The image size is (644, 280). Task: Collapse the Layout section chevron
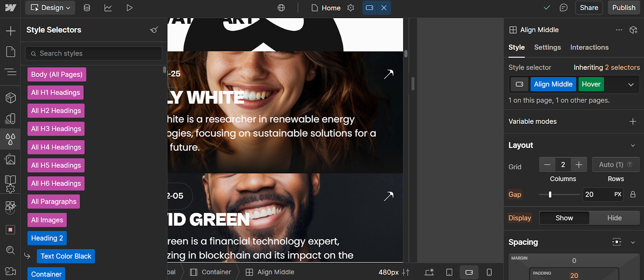(x=633, y=146)
